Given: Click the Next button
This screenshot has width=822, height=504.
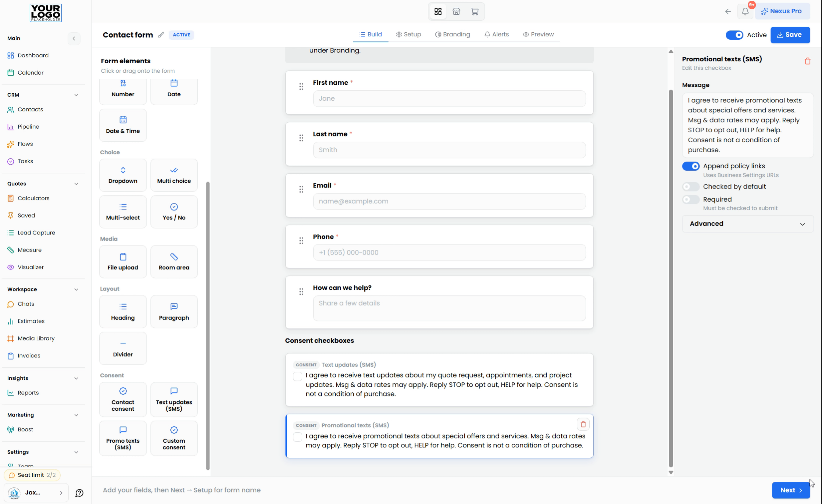Looking at the screenshot, I should 791,490.
